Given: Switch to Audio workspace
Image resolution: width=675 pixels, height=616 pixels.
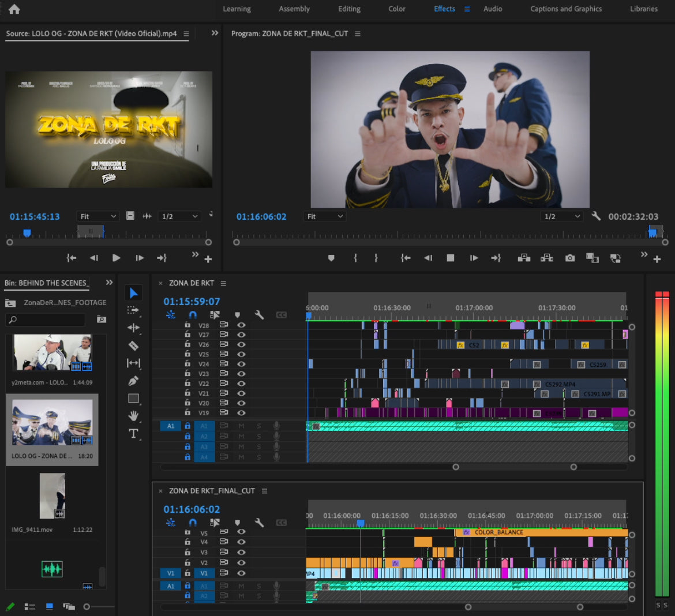Looking at the screenshot, I should pyautogui.click(x=493, y=9).
